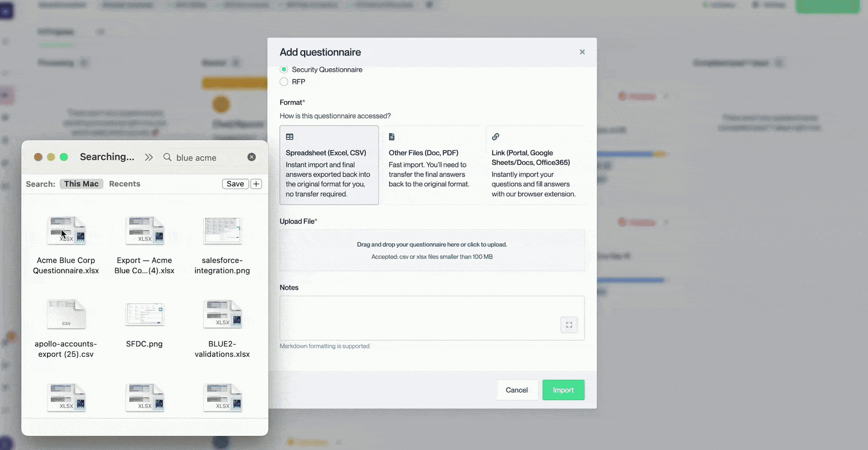Click the chain link icon
The width and height of the screenshot is (868, 450).
click(x=495, y=137)
